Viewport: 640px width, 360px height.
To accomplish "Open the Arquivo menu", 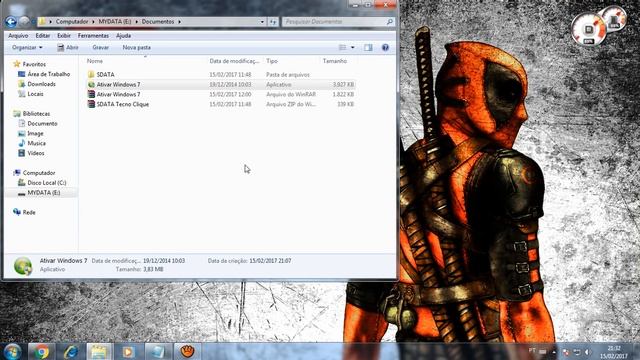I will click(18, 36).
